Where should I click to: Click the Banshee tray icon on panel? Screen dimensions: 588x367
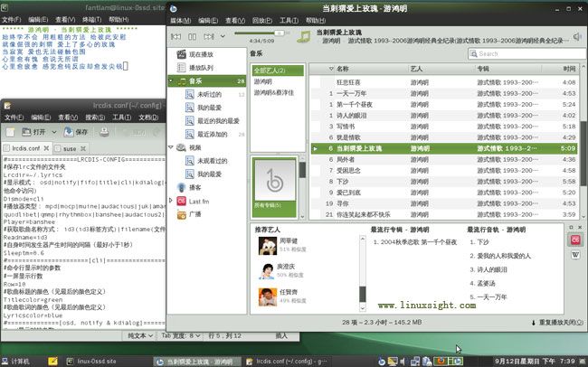(x=382, y=362)
